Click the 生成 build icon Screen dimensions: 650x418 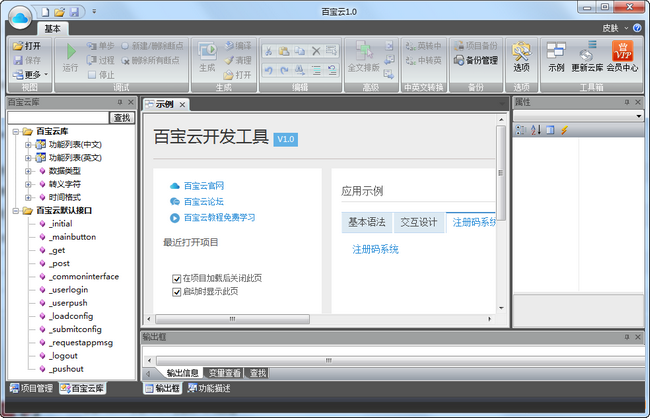pyautogui.click(x=207, y=57)
